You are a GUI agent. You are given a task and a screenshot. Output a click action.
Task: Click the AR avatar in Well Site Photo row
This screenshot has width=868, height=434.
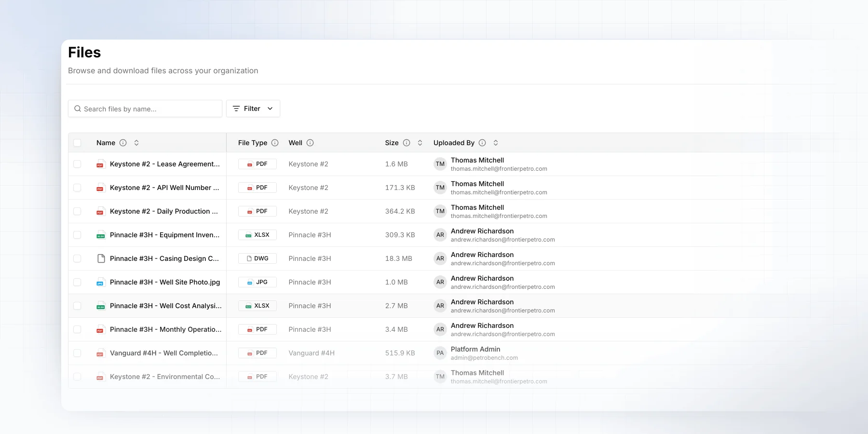coord(440,282)
